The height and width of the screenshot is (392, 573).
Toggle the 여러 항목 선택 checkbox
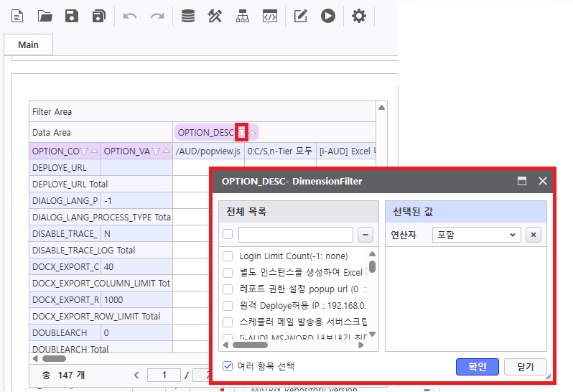(228, 366)
